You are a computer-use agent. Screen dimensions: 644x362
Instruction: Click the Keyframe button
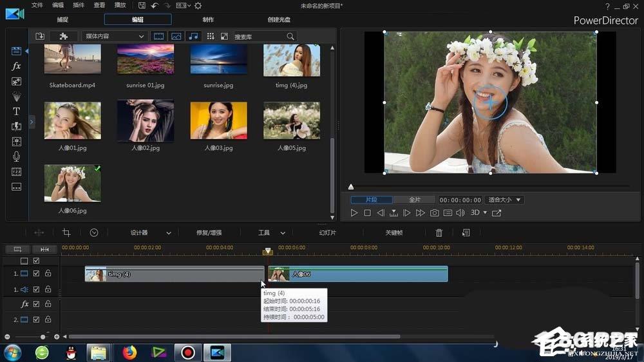[394, 233]
